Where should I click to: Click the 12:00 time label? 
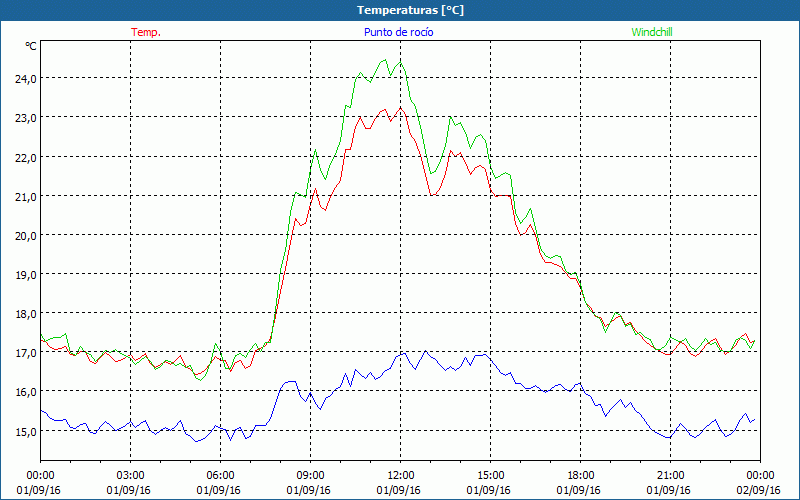[401, 475]
